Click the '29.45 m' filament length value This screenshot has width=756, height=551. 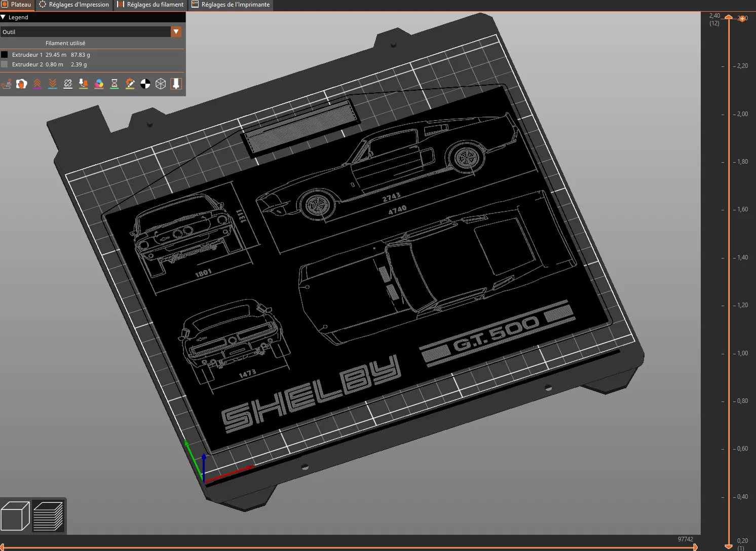coord(56,55)
